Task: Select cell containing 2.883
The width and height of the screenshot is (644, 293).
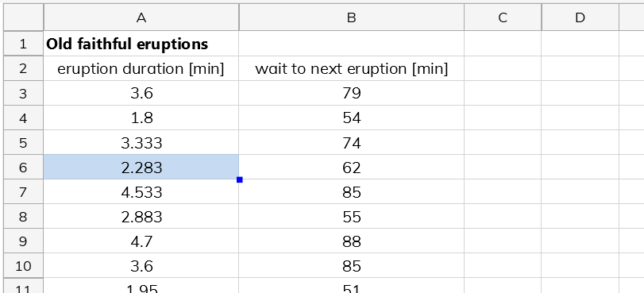Action: pos(141,217)
